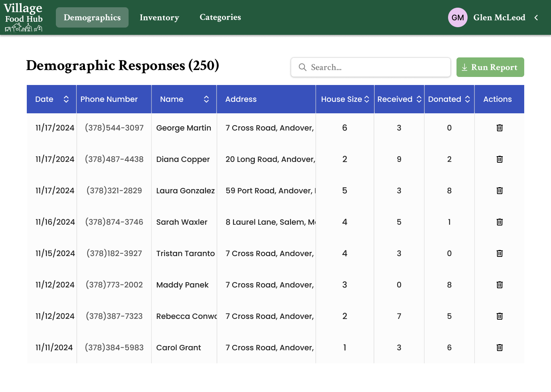Image resolution: width=551 pixels, height=392 pixels.
Task: Click Carol Grant's Donated value 6
Action: tap(449, 348)
